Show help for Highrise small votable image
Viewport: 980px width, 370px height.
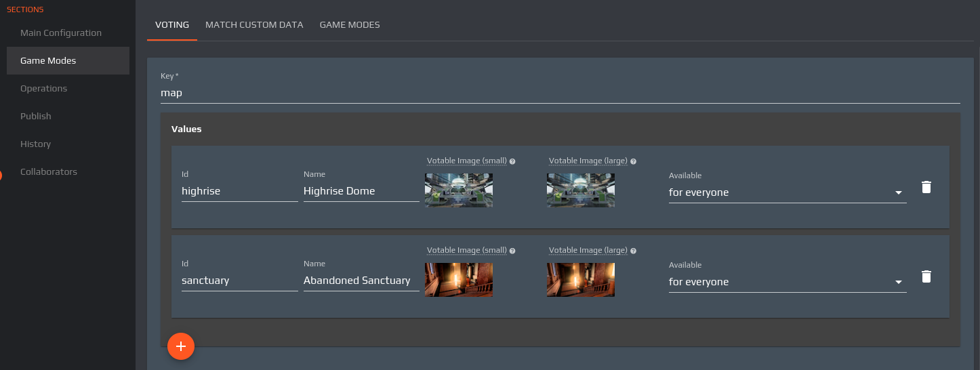coord(512,161)
